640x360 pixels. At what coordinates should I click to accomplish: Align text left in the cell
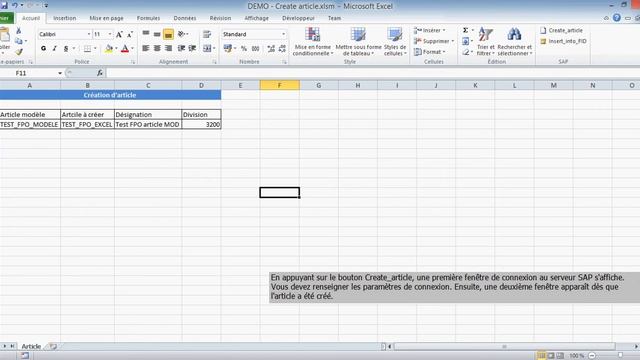145,48
